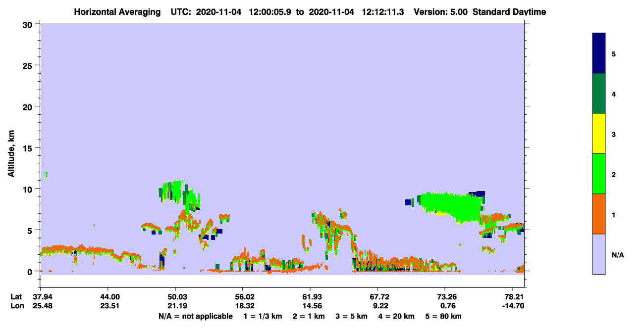Click the '2 = 1 km' legend entry

pos(309,316)
